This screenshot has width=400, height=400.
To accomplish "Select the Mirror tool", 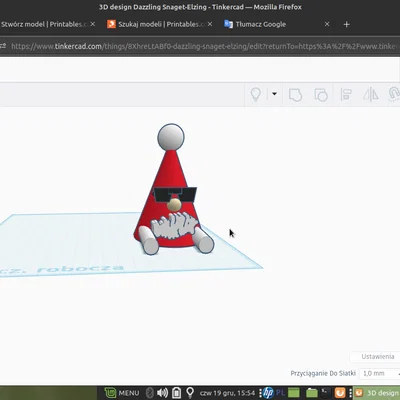I will tap(371, 95).
